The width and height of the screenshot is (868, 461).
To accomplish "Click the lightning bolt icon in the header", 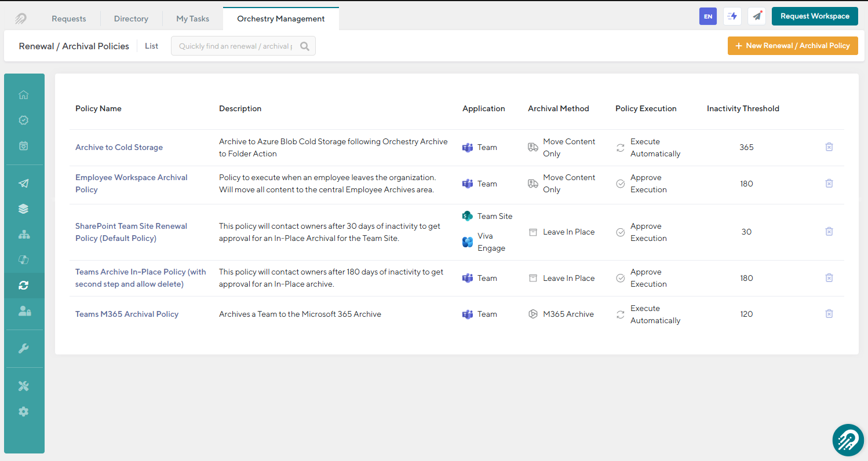I will (732, 16).
